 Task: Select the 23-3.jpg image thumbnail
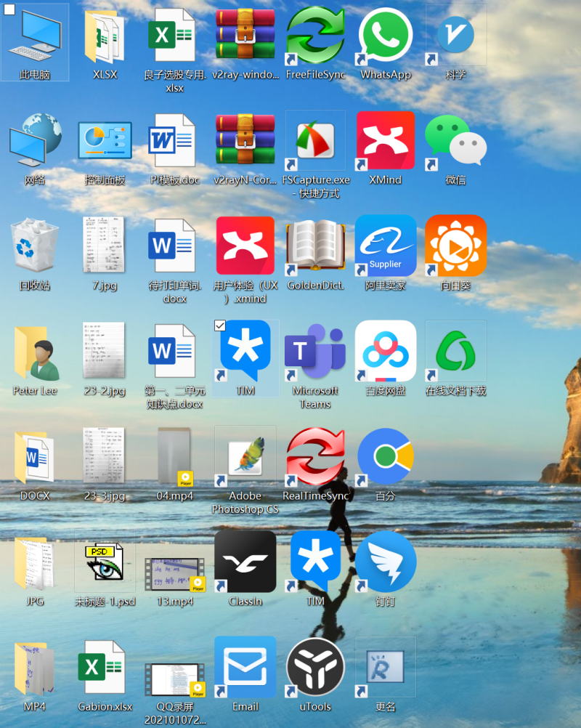pyautogui.click(x=104, y=456)
